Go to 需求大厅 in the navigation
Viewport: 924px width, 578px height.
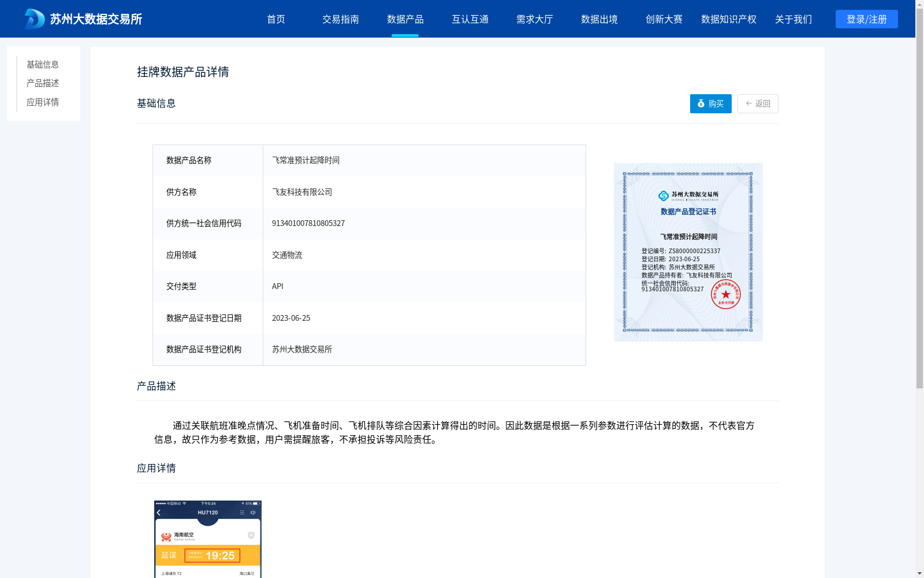click(535, 19)
